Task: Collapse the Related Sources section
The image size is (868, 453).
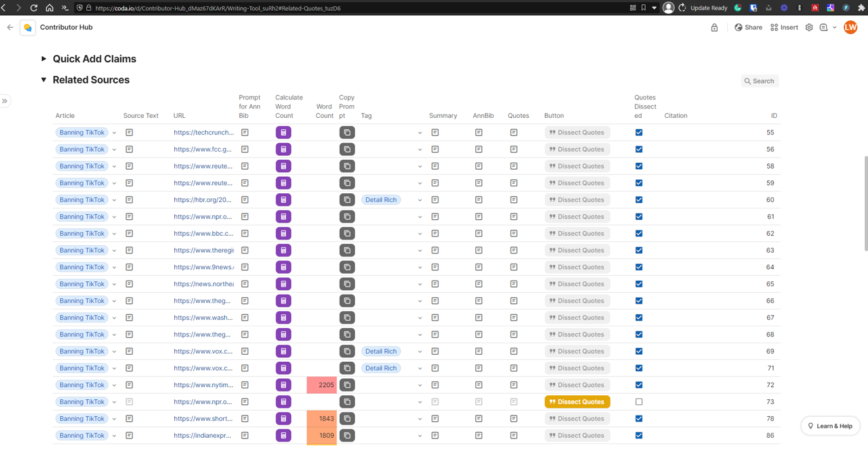Action: click(x=44, y=80)
